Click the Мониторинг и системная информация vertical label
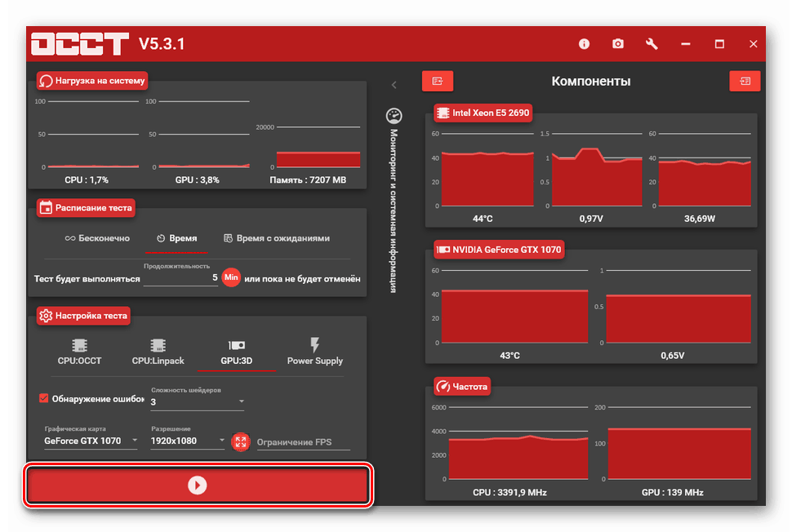The height and width of the screenshot is (532, 792). [x=394, y=211]
